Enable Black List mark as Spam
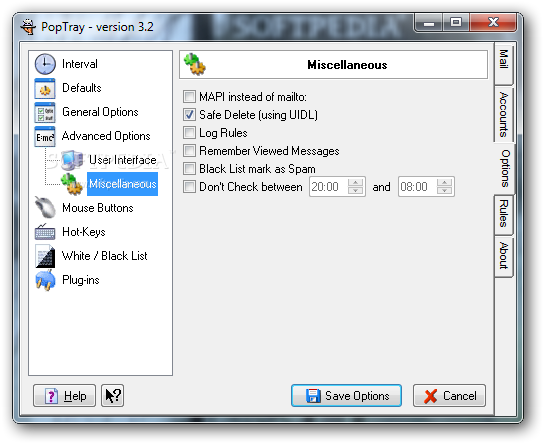 click(x=189, y=169)
